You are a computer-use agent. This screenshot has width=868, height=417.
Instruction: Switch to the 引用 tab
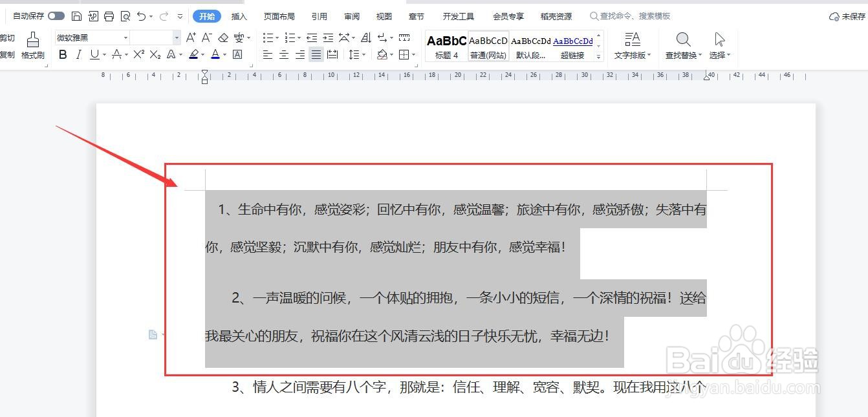(319, 16)
